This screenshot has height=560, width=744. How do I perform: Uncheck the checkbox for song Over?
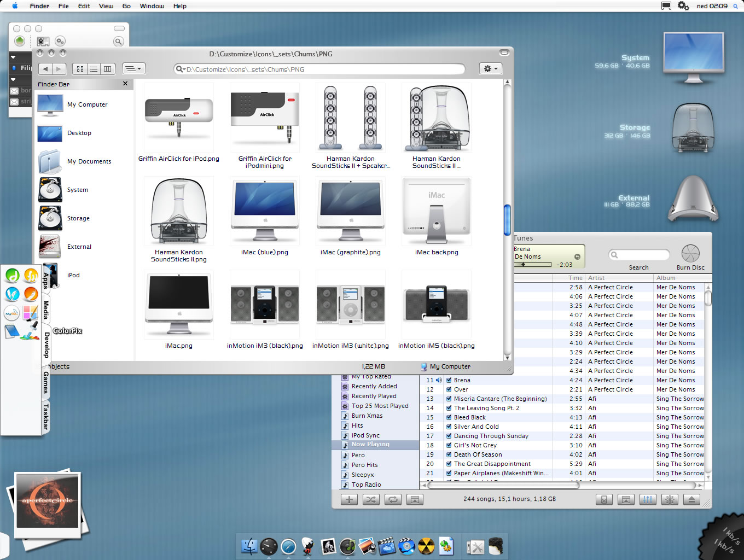coord(449,389)
